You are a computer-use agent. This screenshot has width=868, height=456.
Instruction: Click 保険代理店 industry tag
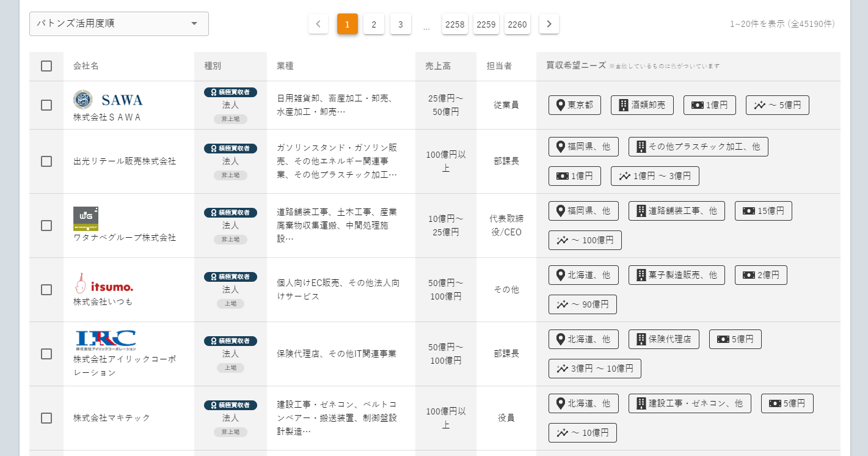(664, 339)
